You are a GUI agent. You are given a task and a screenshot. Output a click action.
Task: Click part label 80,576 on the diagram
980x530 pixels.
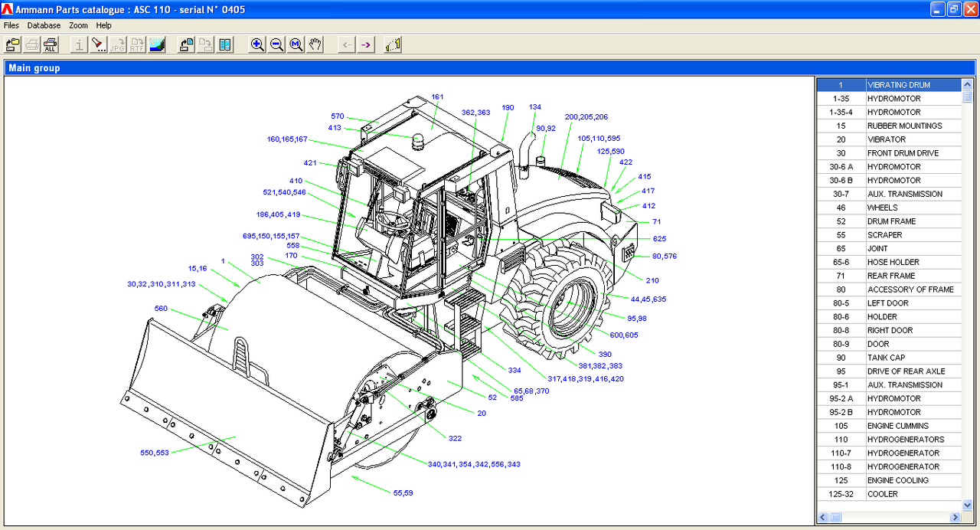click(665, 257)
